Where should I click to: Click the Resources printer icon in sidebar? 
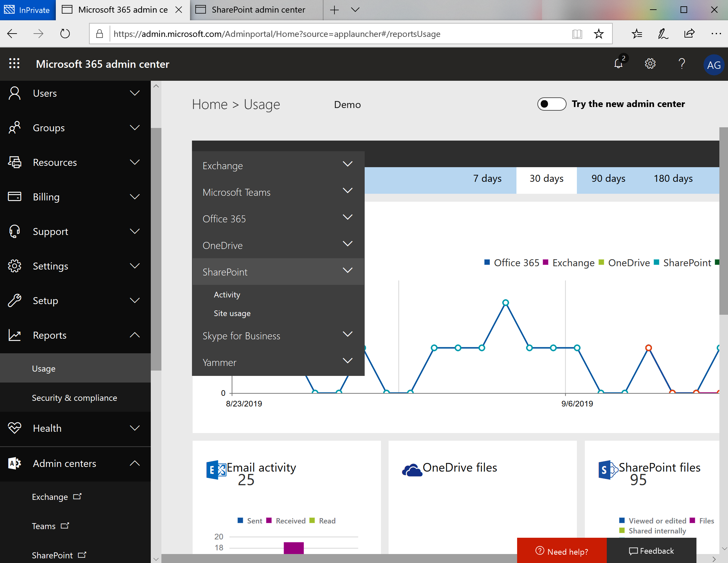point(15,162)
